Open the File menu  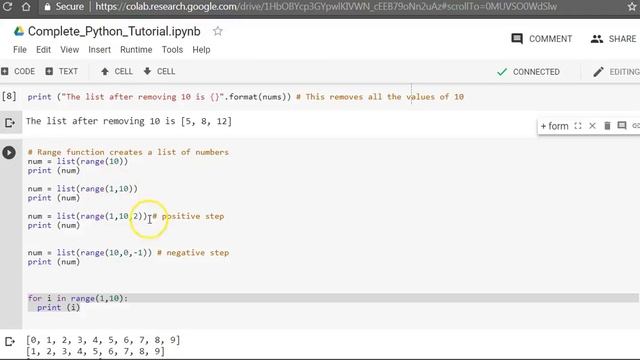coord(20,50)
